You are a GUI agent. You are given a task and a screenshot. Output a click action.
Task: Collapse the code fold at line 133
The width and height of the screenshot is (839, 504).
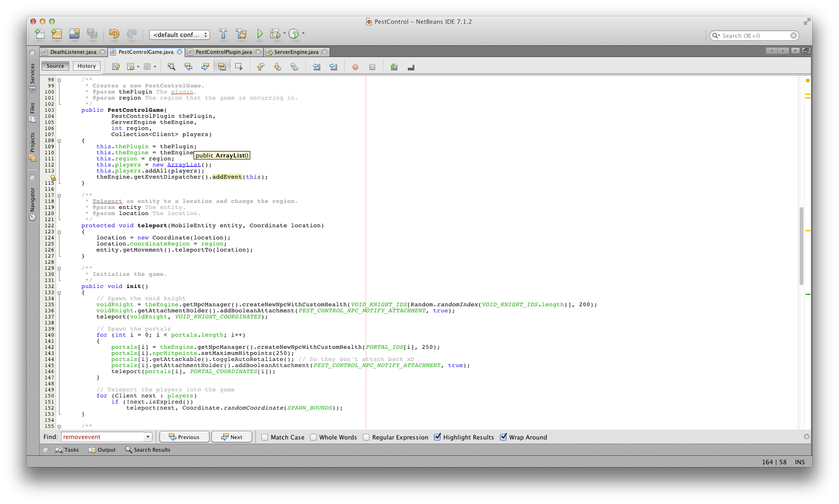click(59, 293)
